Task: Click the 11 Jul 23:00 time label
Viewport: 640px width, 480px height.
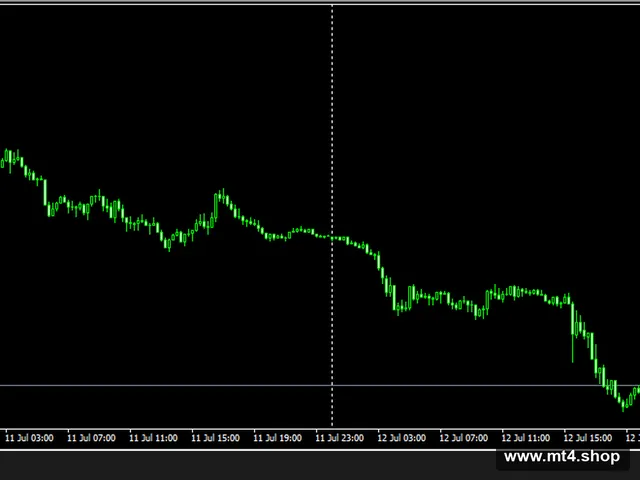Action: pyautogui.click(x=339, y=438)
